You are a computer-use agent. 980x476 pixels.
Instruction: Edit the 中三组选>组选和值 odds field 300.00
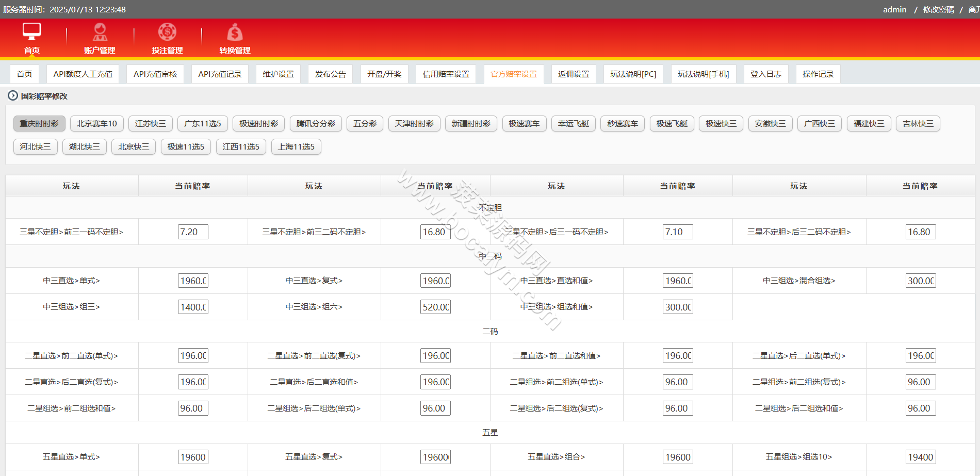pyautogui.click(x=678, y=307)
